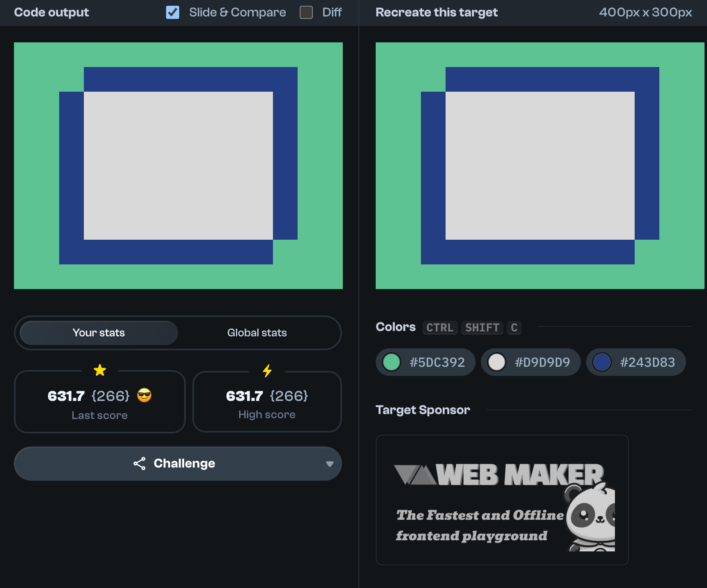Click the CTRL key shortcut badge

point(440,328)
